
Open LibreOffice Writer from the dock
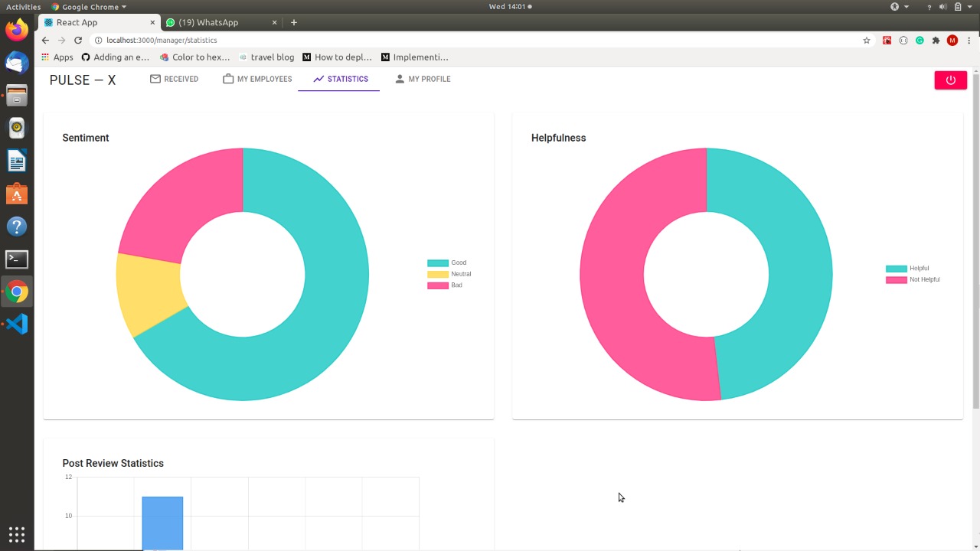pyautogui.click(x=17, y=161)
